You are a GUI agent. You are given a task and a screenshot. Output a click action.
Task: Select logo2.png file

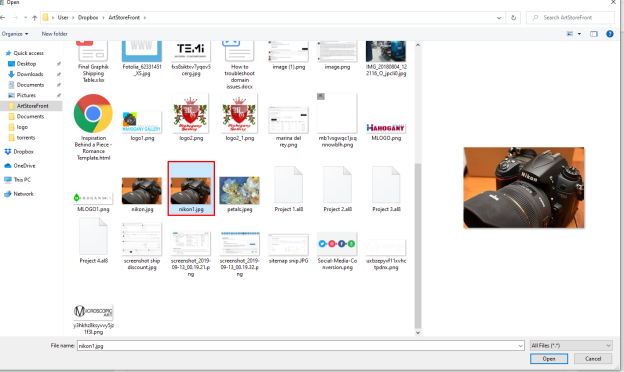tap(191, 117)
